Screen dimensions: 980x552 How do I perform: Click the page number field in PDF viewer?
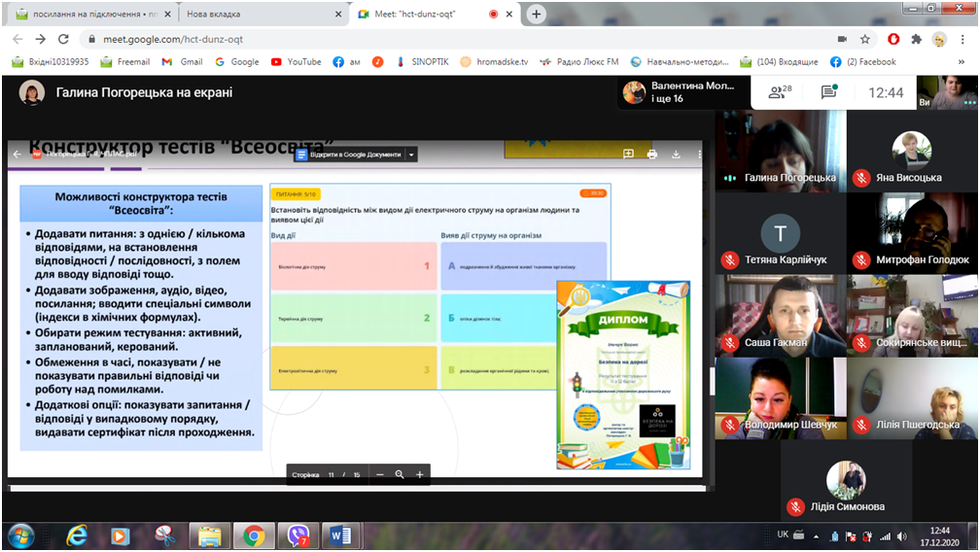(332, 474)
